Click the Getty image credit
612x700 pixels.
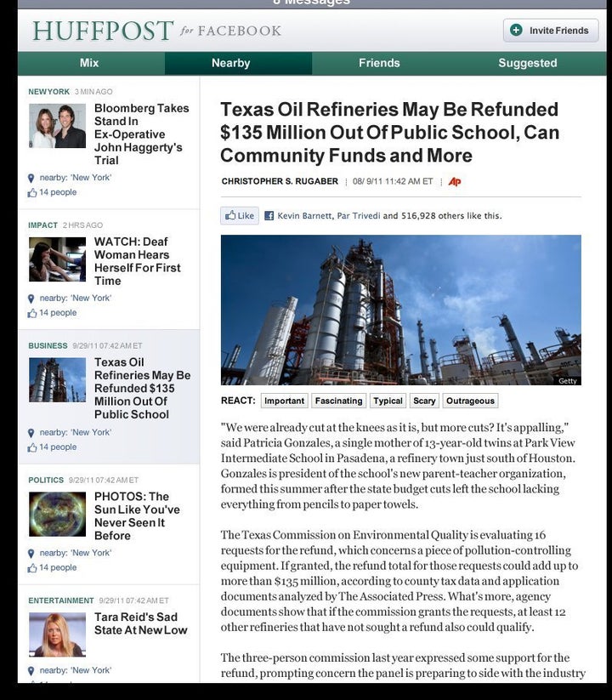tap(568, 381)
